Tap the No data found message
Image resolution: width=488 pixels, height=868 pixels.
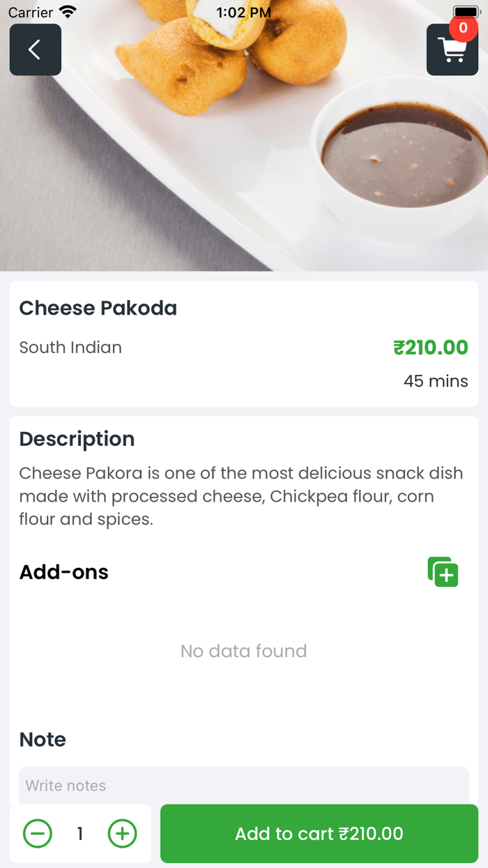[x=243, y=651]
